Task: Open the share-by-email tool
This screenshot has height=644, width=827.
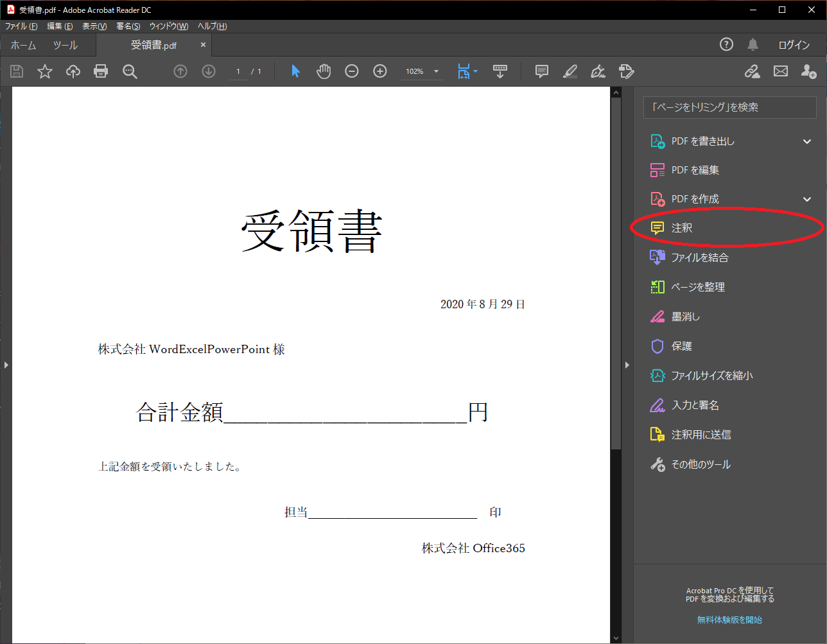Action: tap(780, 71)
